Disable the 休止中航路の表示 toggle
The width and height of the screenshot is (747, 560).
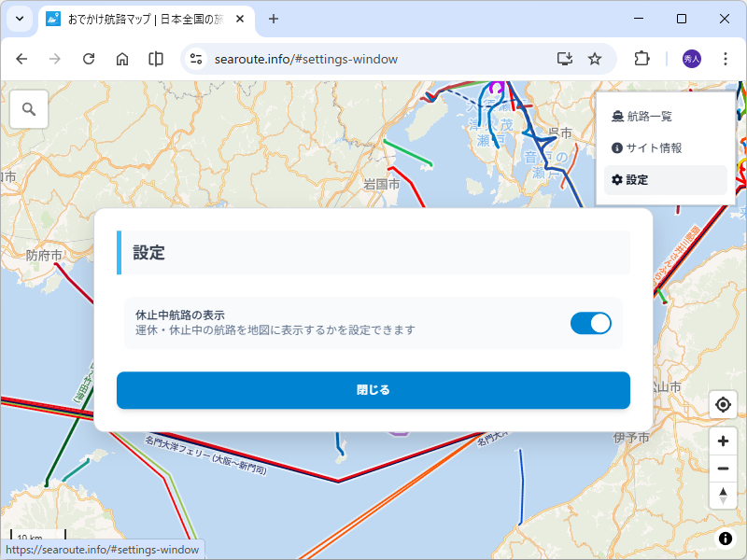coord(590,322)
